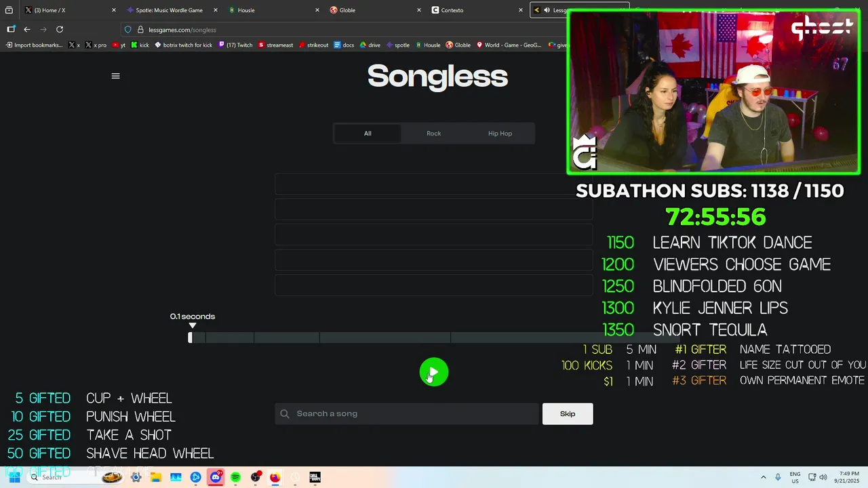
Task: Switch ENG US input language
Action: click(795, 477)
